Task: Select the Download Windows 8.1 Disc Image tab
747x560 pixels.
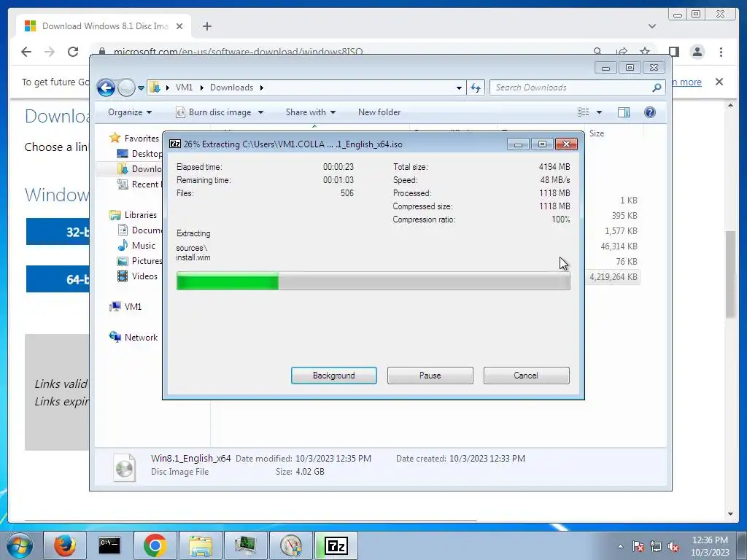Action: (104, 26)
